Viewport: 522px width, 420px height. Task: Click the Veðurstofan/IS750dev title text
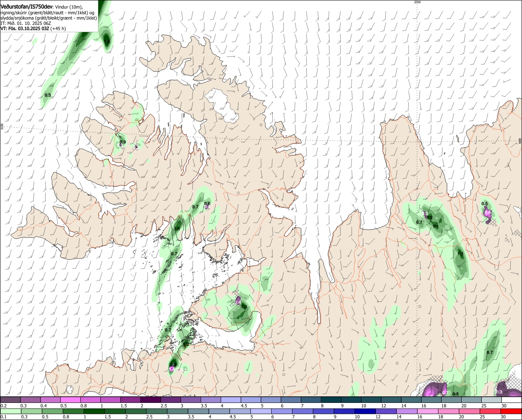27,7
